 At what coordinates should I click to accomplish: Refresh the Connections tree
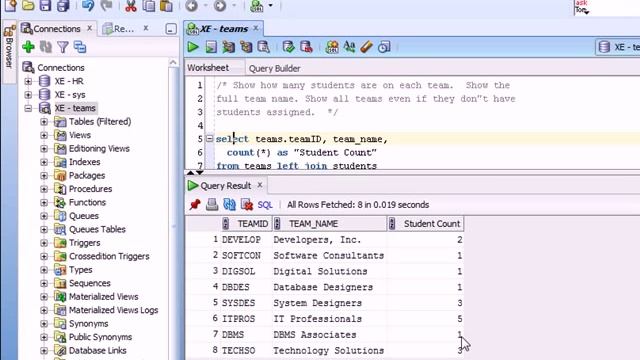point(46,47)
